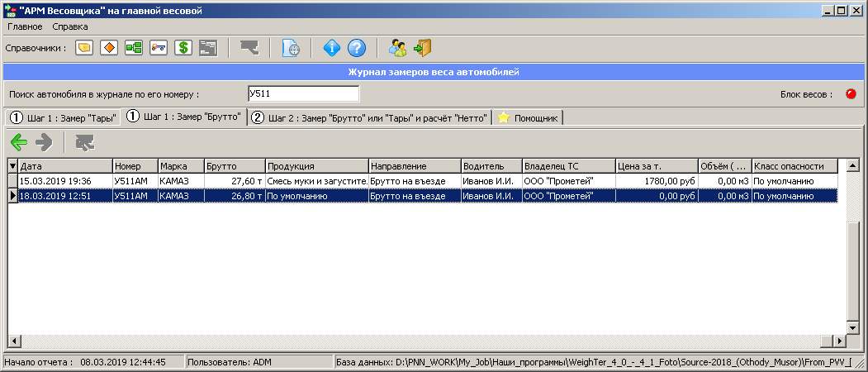
Task: Open the green structure diagram reference
Action: coord(133,48)
